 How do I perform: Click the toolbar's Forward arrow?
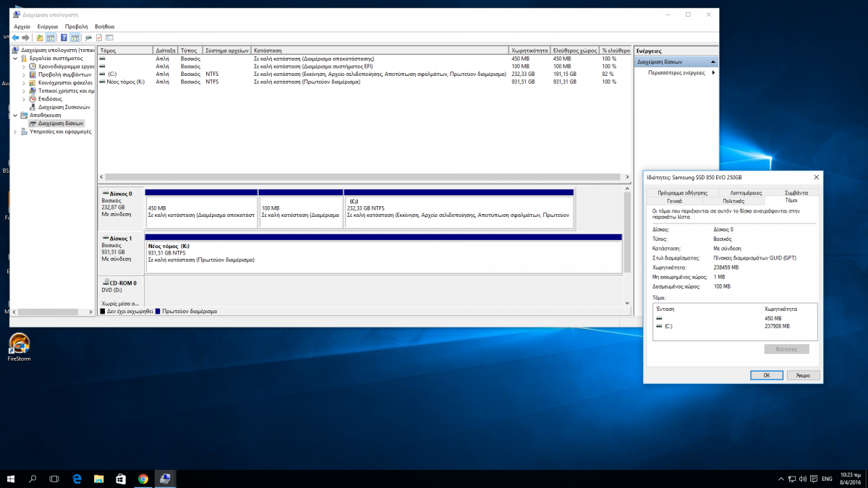coord(25,38)
